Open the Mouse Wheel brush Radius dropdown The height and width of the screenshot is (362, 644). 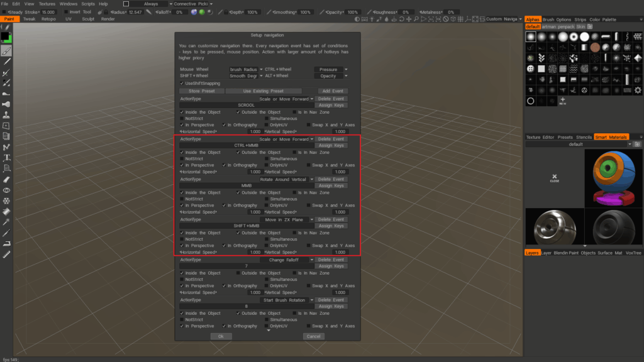(246, 69)
